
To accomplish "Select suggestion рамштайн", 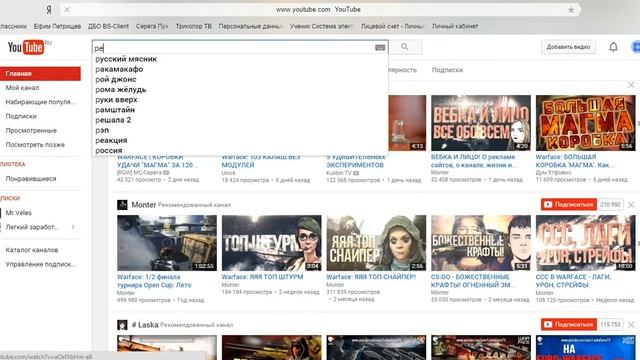I will (115, 110).
